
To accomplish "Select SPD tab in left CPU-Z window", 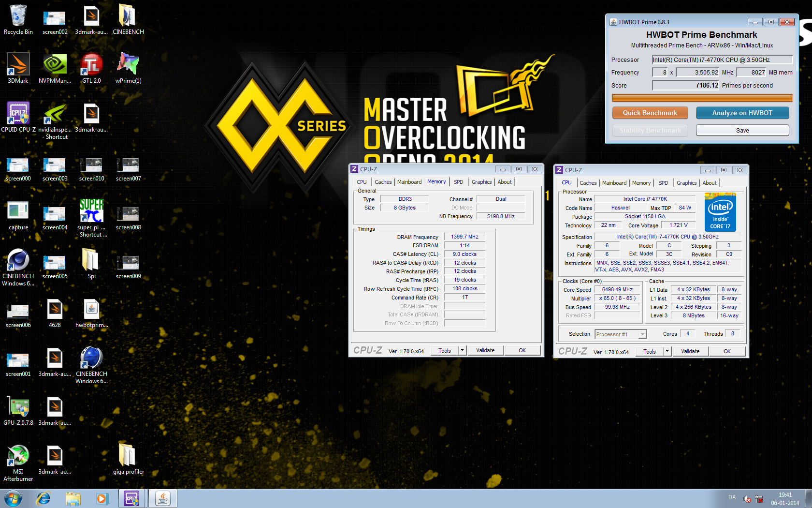I will [458, 182].
